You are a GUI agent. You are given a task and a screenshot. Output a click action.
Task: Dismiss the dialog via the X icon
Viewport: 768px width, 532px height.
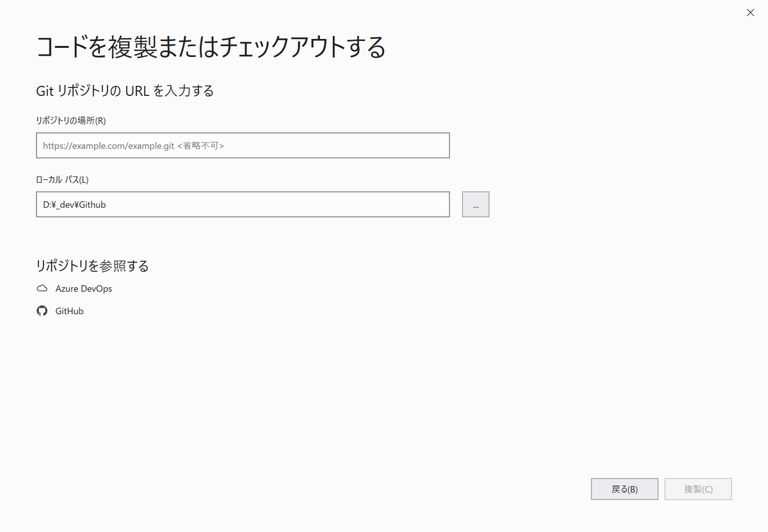tap(749, 12)
